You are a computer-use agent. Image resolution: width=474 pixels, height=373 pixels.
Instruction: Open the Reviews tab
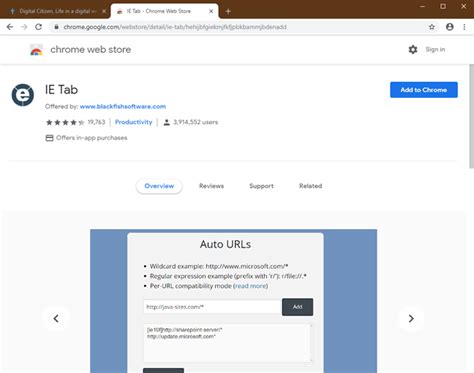coord(211,186)
